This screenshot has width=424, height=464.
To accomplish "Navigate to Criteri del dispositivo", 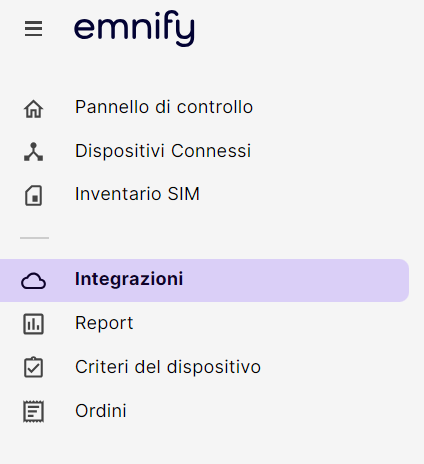I will [x=168, y=367].
